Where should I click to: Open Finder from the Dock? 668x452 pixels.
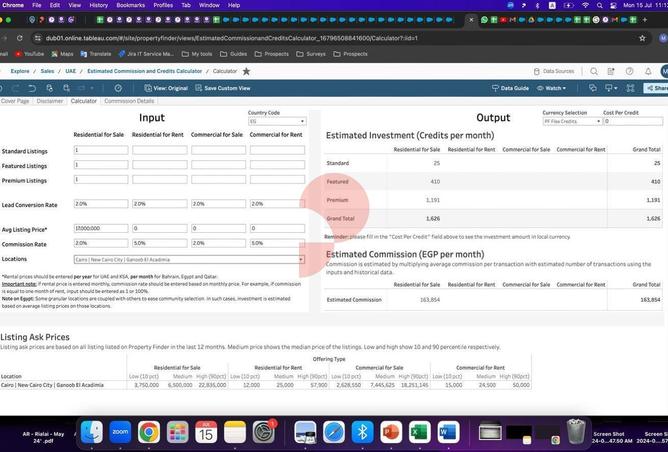92,432
